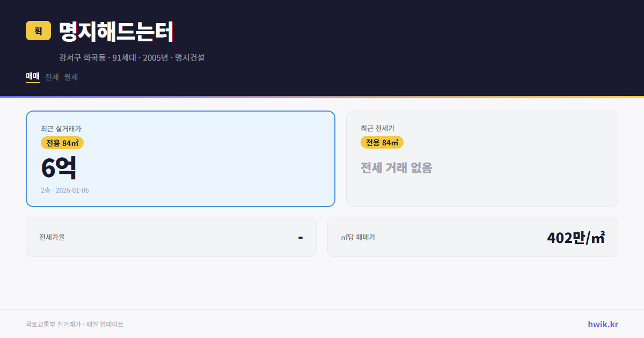Click the 강서구 화곡동 location text

pyautogui.click(x=82, y=58)
